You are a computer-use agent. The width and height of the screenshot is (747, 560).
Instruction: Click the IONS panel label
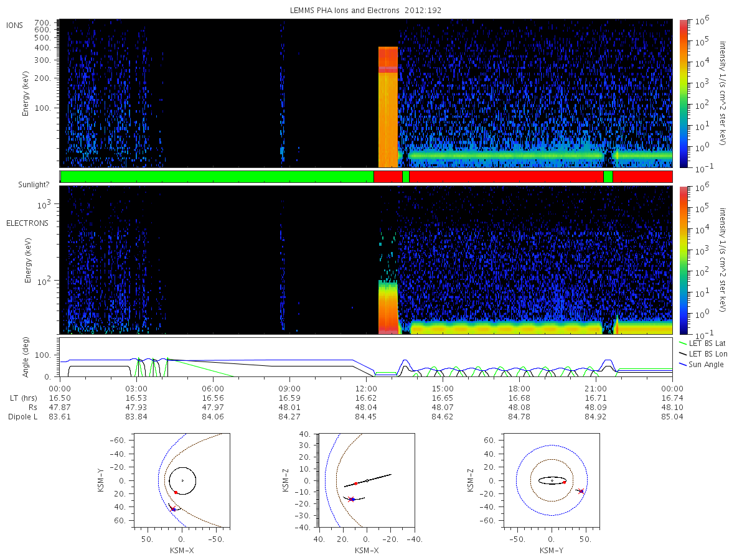(15, 25)
